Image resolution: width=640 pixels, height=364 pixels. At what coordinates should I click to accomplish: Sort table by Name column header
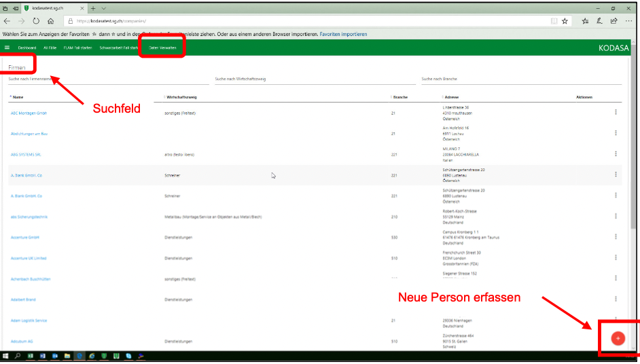click(x=18, y=97)
